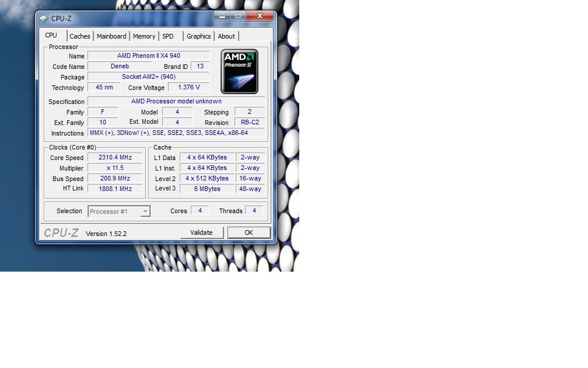Click the Technology value '45 nm'

(104, 87)
